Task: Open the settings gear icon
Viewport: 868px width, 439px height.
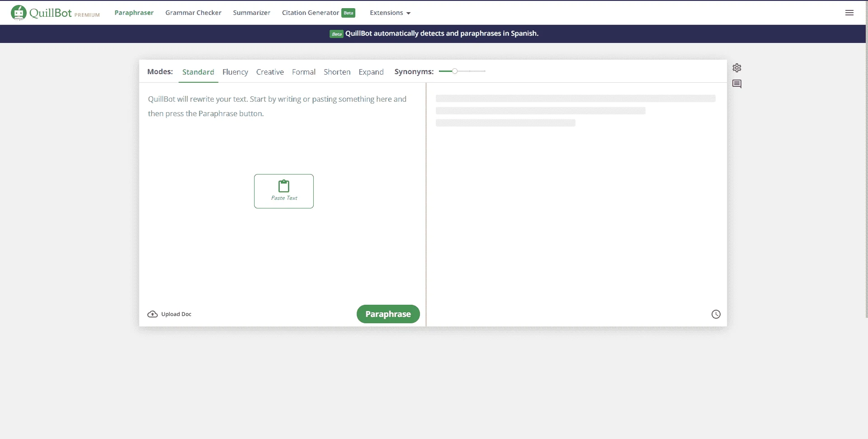Action: [737, 68]
